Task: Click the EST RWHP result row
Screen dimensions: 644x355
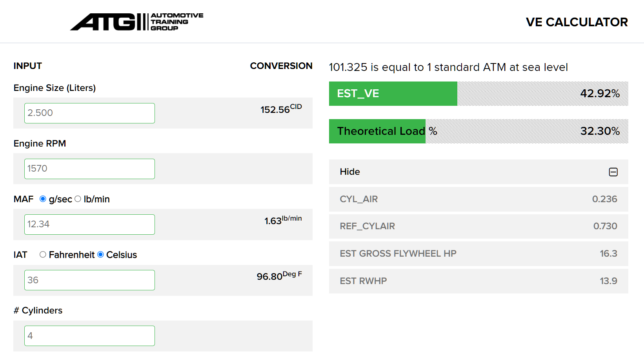Action: (478, 281)
